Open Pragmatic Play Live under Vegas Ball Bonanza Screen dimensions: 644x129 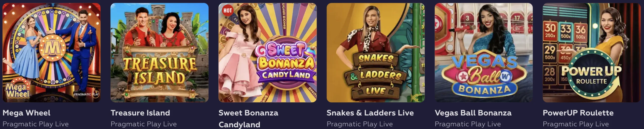point(468,124)
